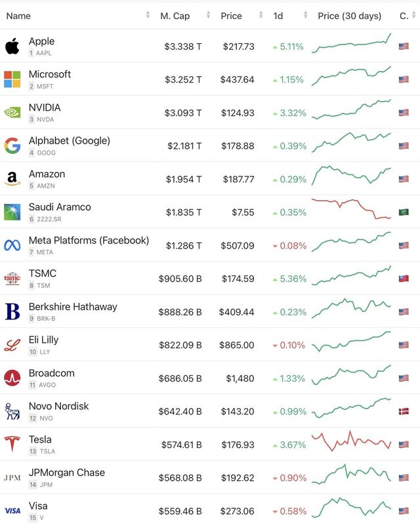Sort by M. Cap column arrows
The width and height of the screenshot is (420, 526).
208,15
